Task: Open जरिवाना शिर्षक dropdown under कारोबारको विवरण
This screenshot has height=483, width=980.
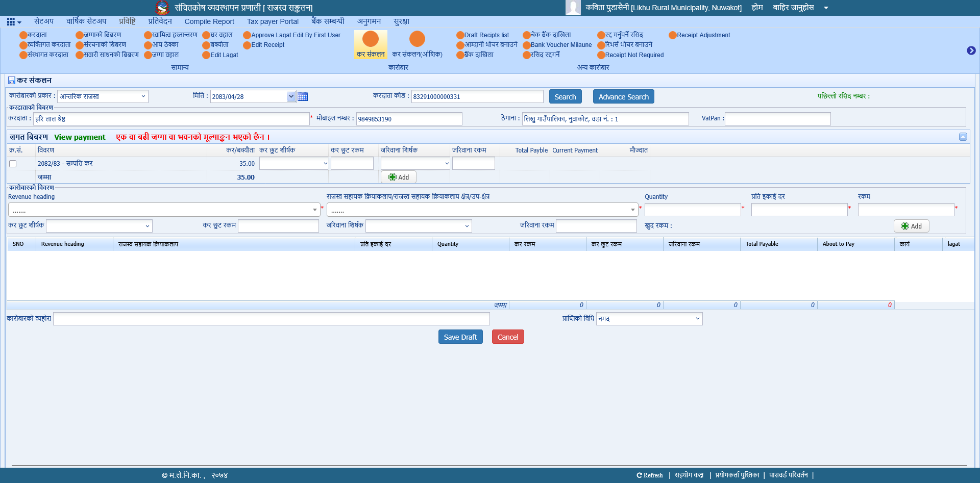Action: pyautogui.click(x=419, y=226)
